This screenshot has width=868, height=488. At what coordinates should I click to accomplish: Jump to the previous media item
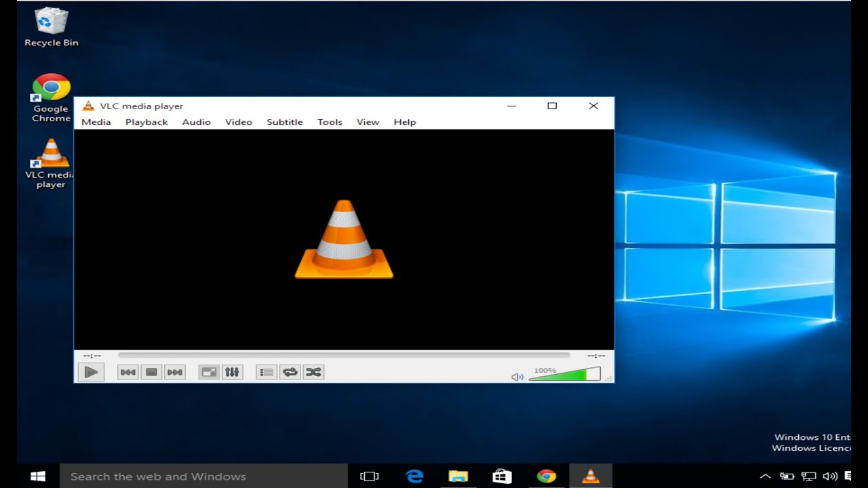(x=127, y=371)
